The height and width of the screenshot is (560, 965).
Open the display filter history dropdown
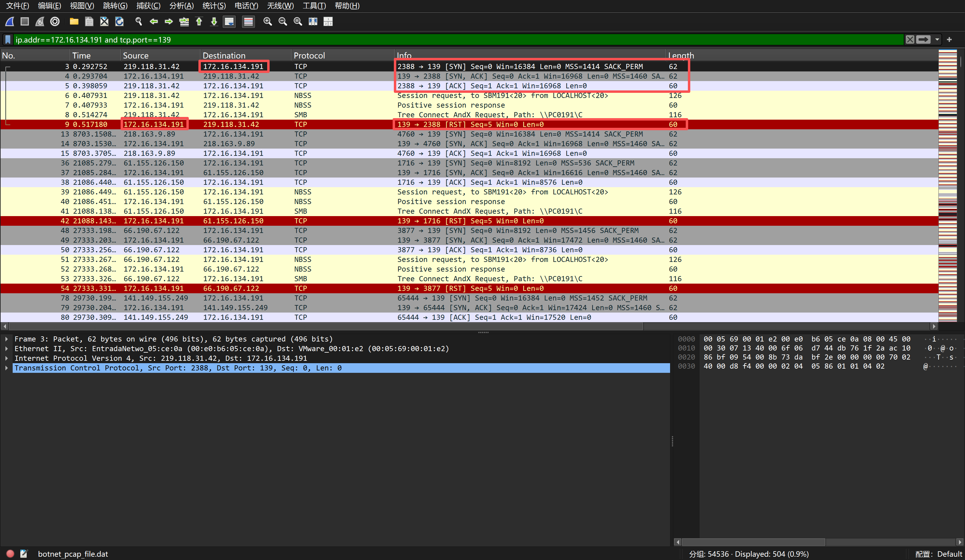(937, 39)
